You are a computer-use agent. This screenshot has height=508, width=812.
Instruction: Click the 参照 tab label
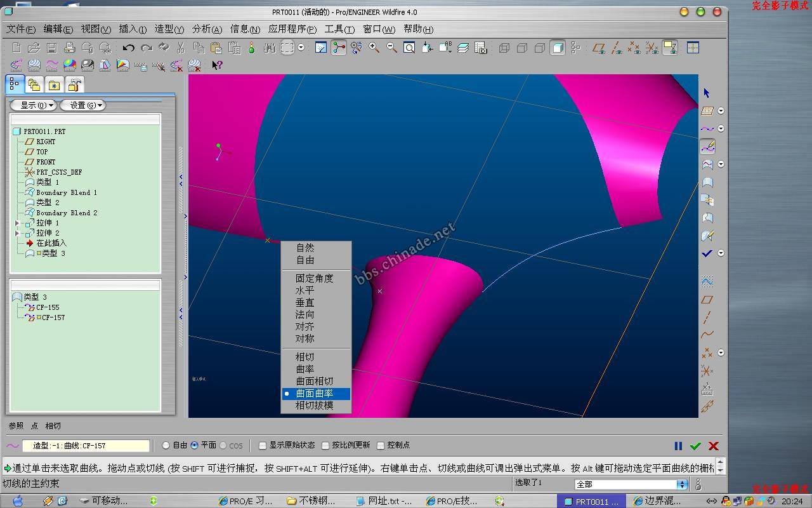tap(16, 426)
